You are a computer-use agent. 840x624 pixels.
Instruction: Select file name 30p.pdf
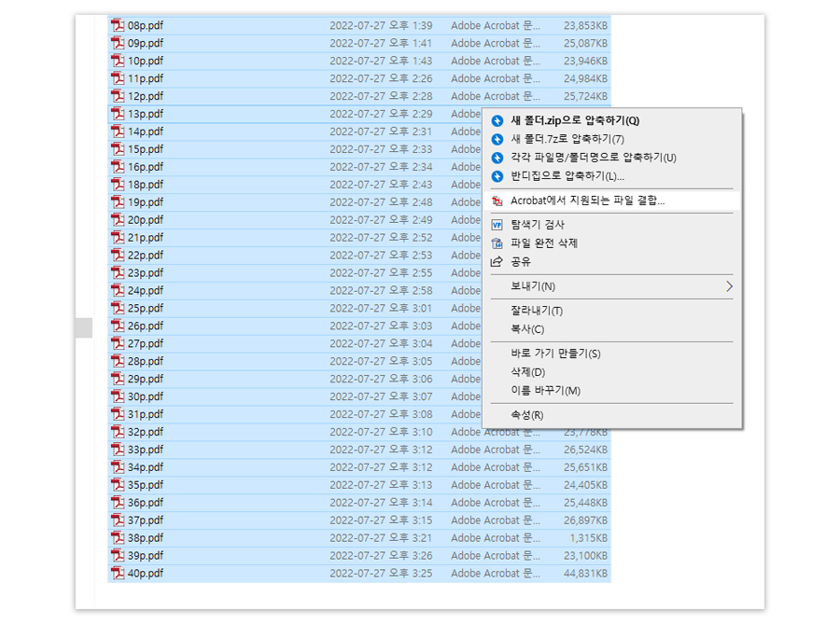click(x=146, y=396)
